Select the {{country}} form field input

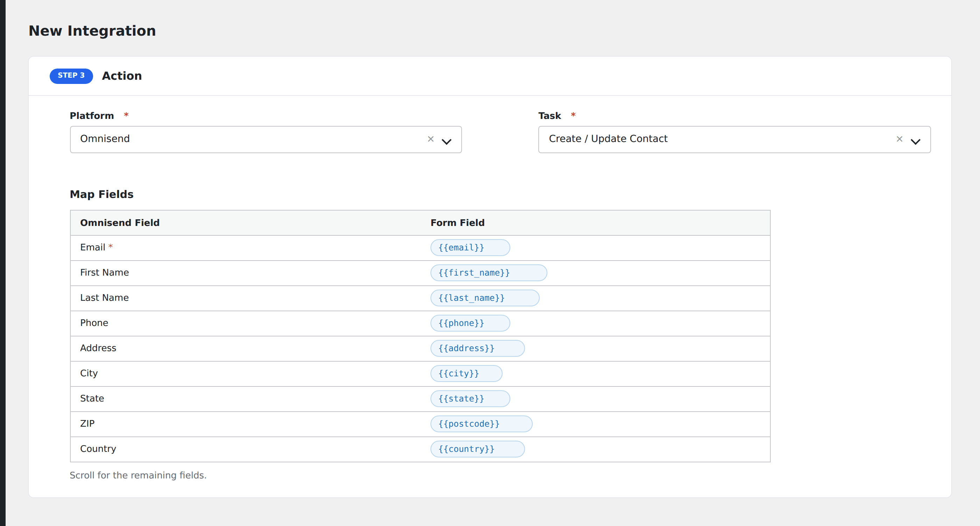(x=477, y=449)
